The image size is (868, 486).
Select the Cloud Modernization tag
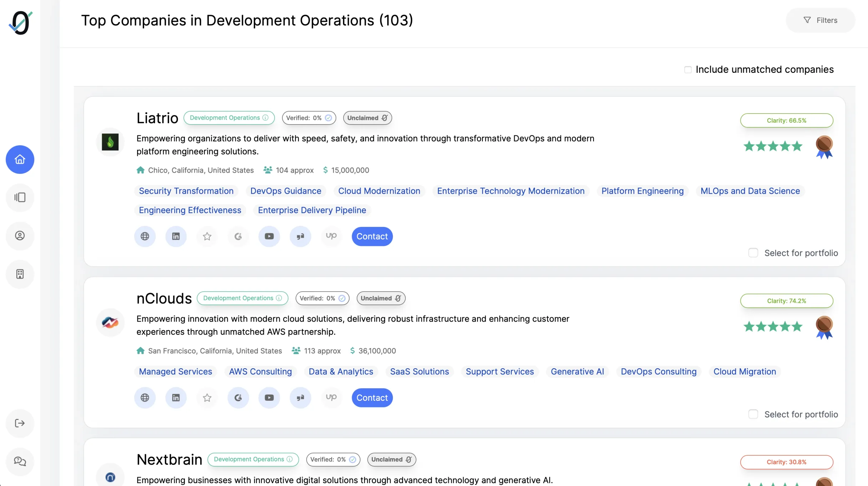tap(379, 191)
